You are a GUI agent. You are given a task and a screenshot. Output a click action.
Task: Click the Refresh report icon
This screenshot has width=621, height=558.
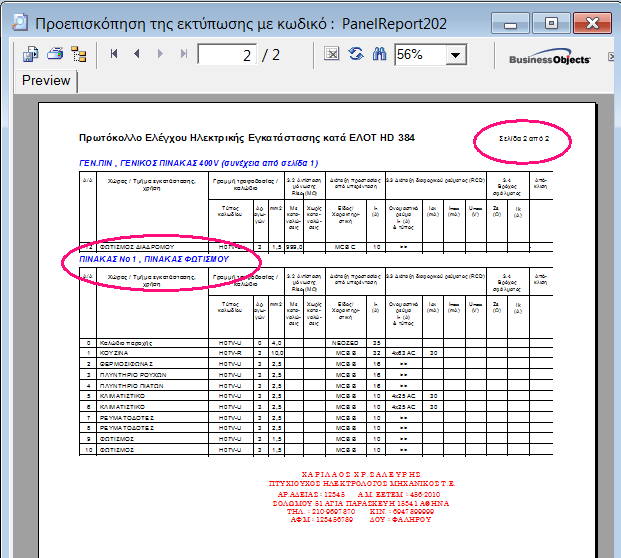355,54
